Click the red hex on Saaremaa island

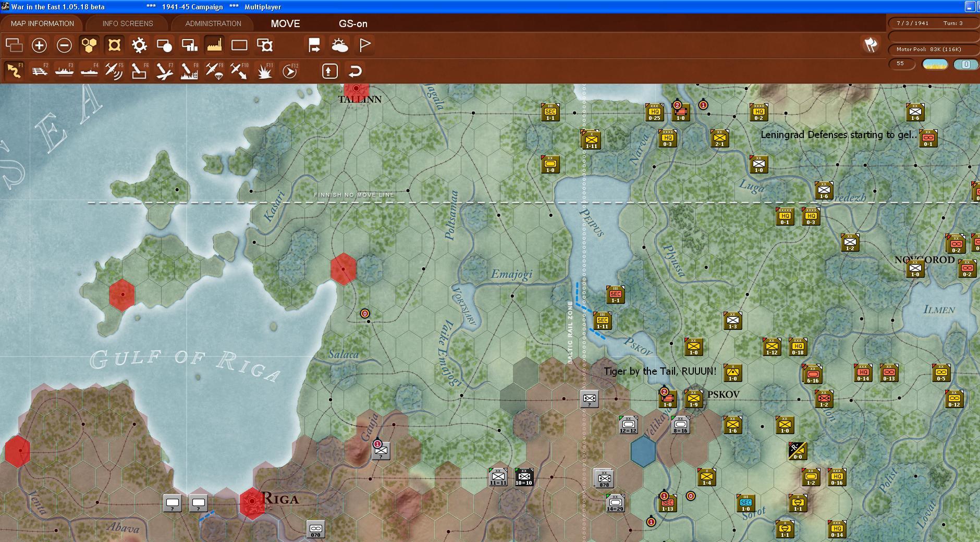122,294
